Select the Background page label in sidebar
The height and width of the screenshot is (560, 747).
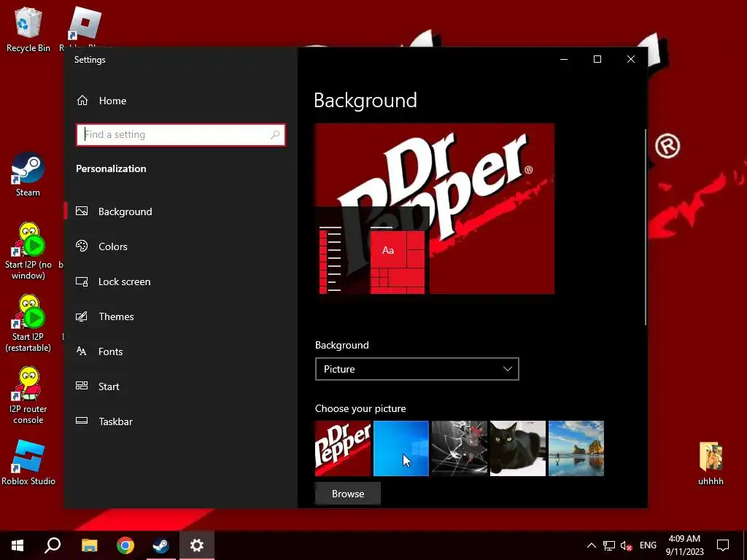pyautogui.click(x=125, y=211)
